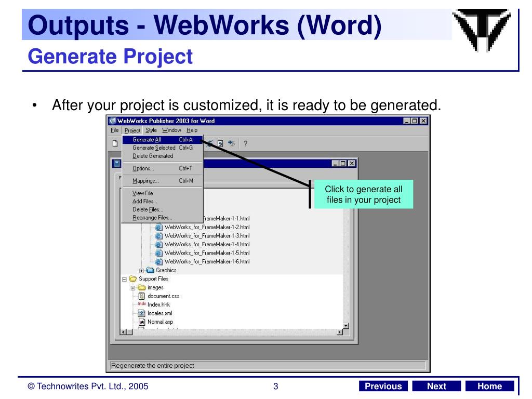Select WebWorks_for_FrameMaker-1-5.html file name

click(207, 253)
